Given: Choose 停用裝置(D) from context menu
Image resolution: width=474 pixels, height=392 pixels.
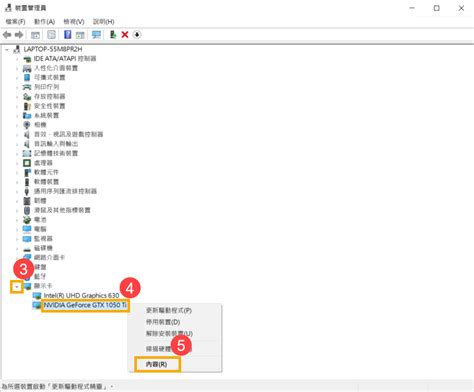Looking at the screenshot, I should tap(163, 322).
